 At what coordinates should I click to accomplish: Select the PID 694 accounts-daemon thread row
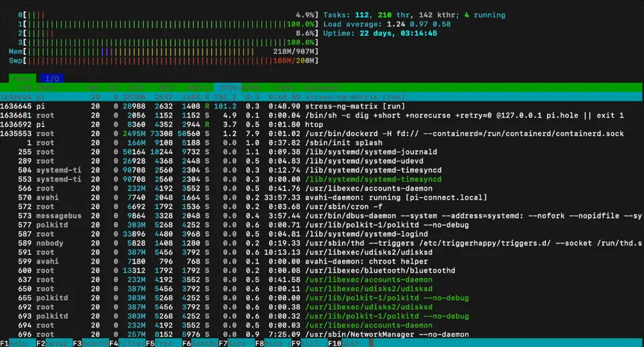(x=321, y=325)
